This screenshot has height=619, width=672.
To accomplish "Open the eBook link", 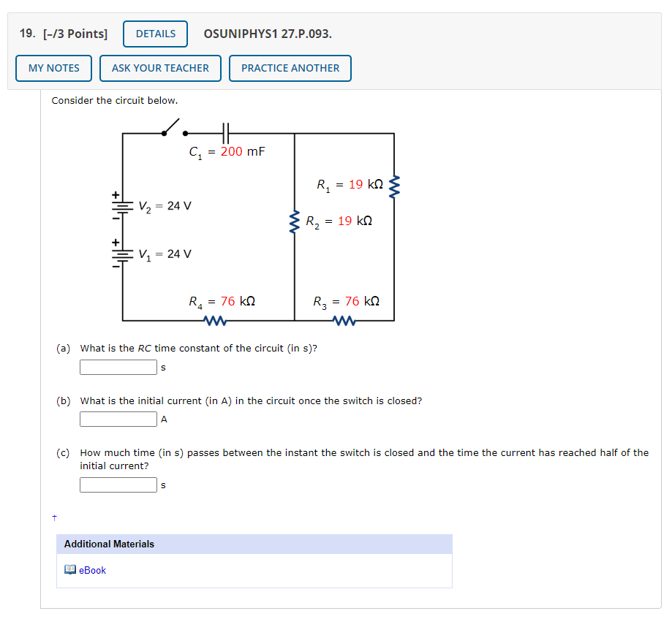I will tap(92, 570).
